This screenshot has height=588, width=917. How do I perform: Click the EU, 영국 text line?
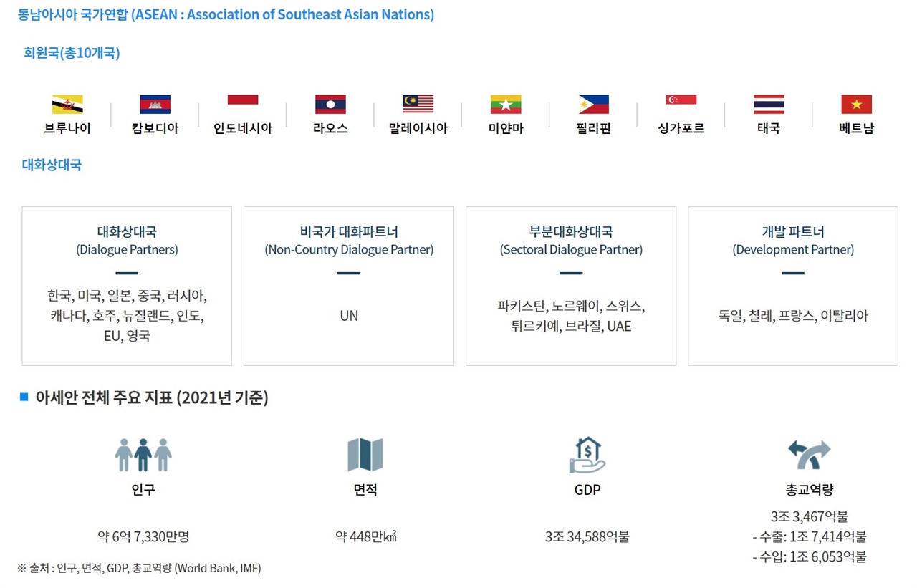coord(127,336)
